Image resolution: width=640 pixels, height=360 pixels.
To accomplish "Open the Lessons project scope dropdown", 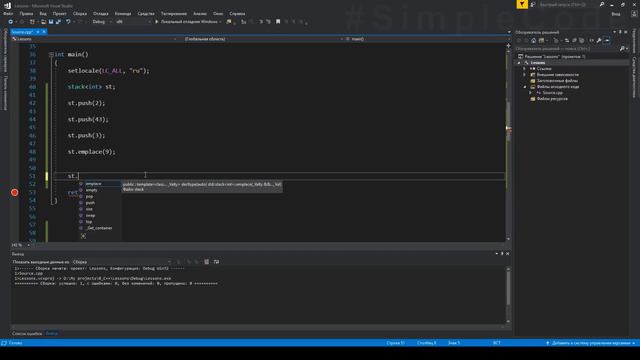I will 94,39.
